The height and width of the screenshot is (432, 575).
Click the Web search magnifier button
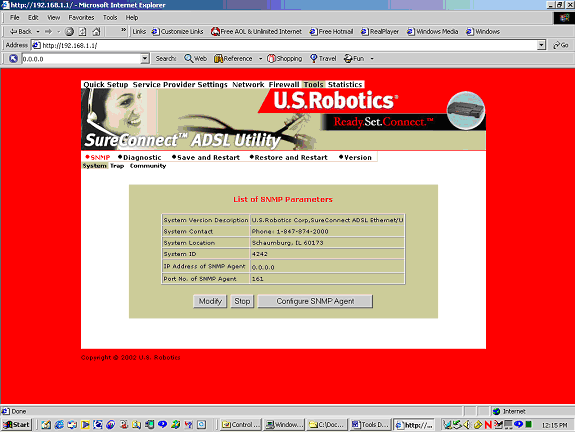[195, 59]
